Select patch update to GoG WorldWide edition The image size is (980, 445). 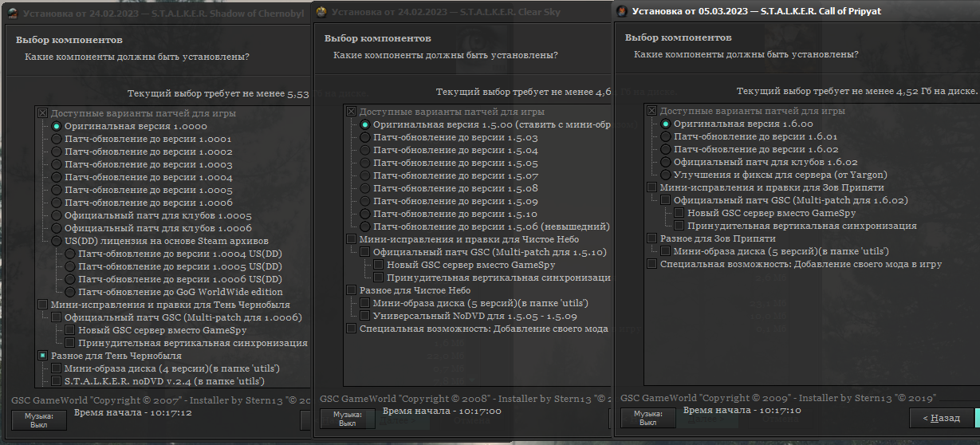tap(70, 292)
